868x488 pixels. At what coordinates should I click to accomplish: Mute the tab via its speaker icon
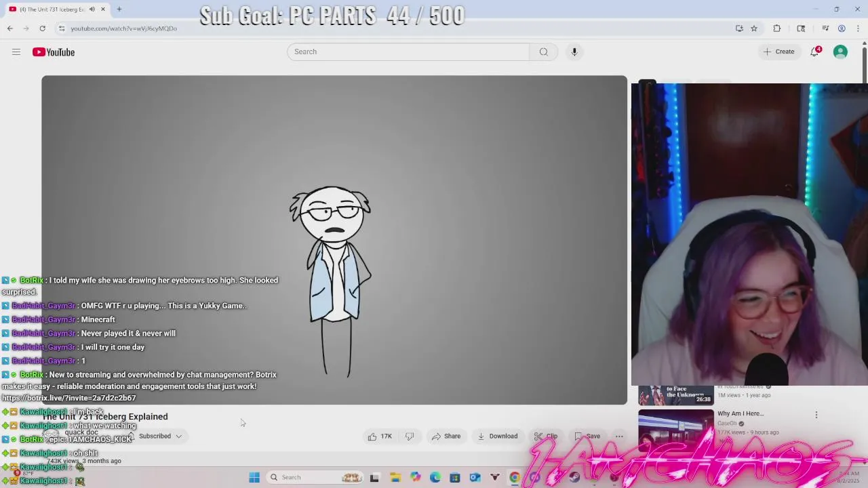[x=92, y=9]
